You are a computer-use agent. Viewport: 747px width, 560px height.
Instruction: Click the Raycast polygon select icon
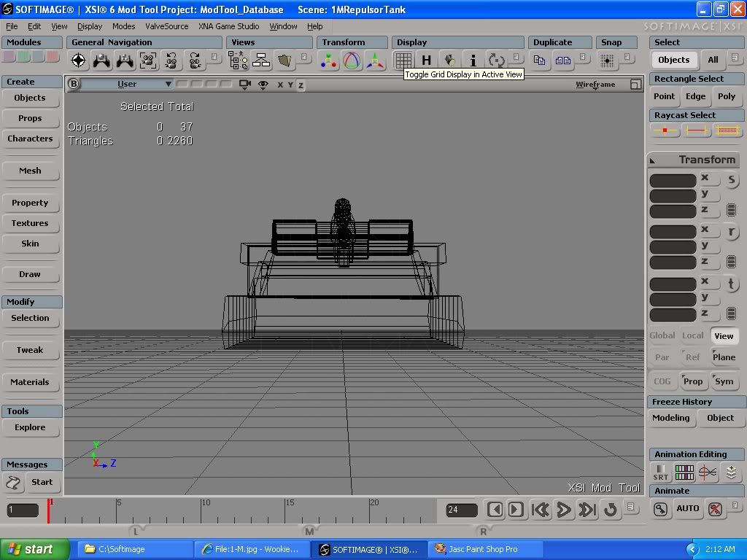point(727,130)
